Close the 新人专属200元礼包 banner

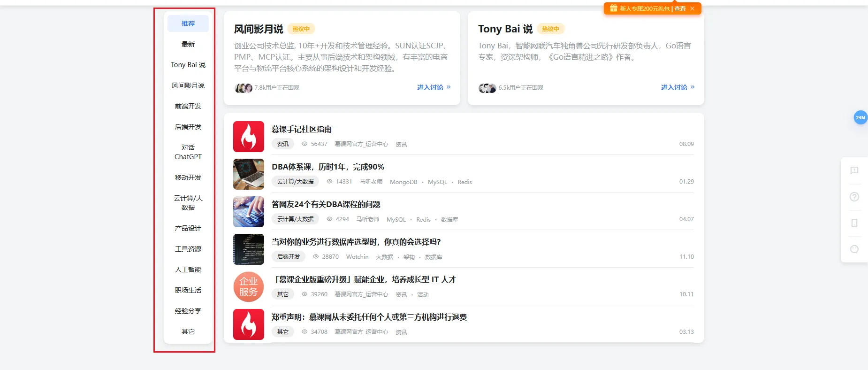coord(692,8)
